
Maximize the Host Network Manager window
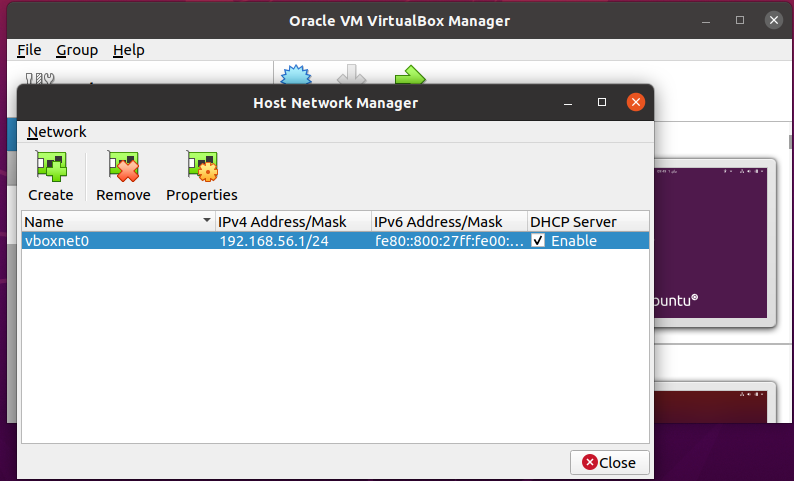pyautogui.click(x=602, y=102)
